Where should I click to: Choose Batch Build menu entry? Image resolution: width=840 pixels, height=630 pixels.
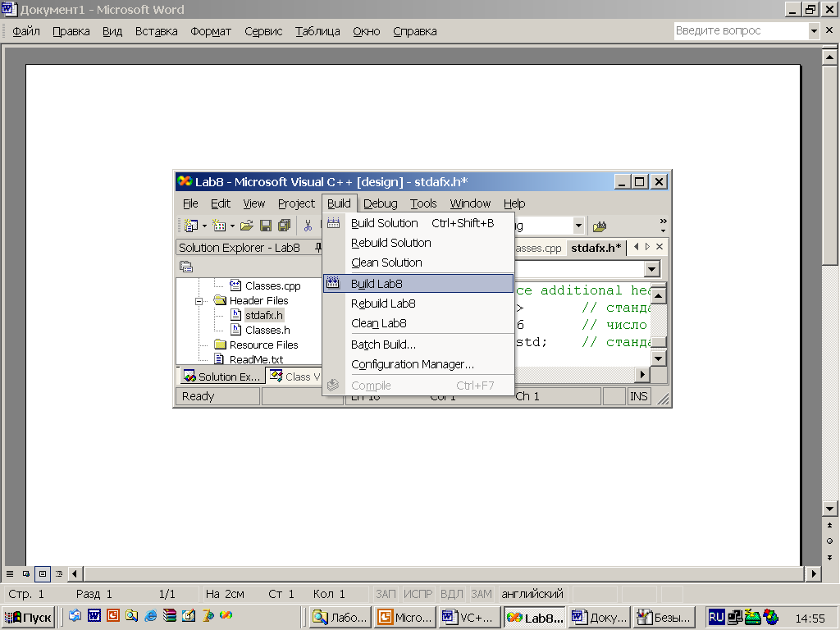coord(418,345)
